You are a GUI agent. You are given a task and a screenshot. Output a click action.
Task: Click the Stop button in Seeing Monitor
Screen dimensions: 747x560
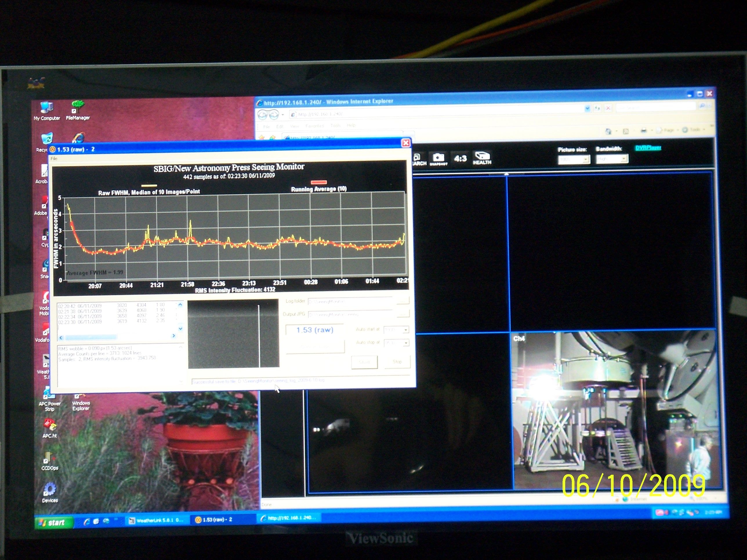[397, 362]
